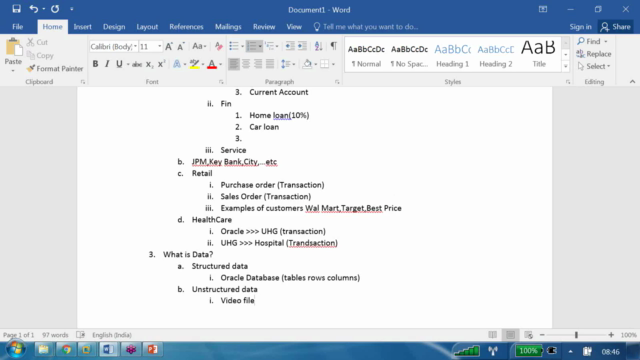
Task: Open line and paragraph spacing options
Action: pos(287,64)
